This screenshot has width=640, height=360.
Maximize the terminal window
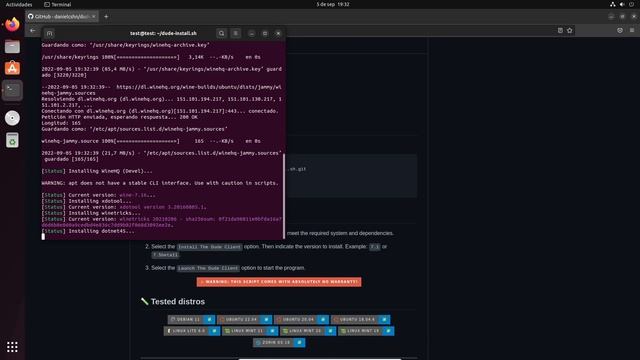[265, 33]
